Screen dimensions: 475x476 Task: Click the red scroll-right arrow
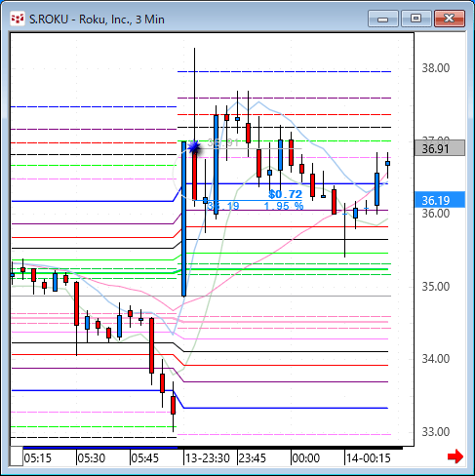tap(455, 456)
